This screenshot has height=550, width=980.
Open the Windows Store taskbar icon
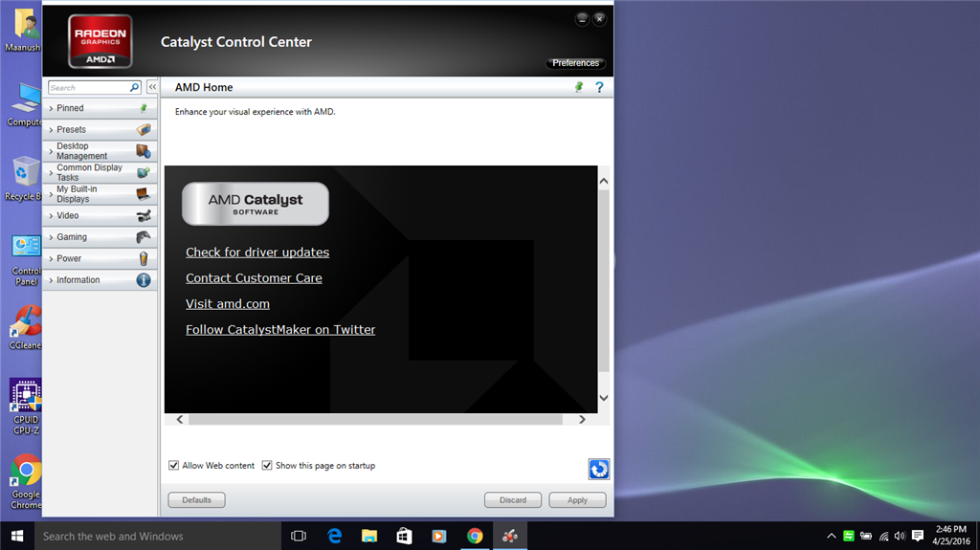(x=405, y=536)
